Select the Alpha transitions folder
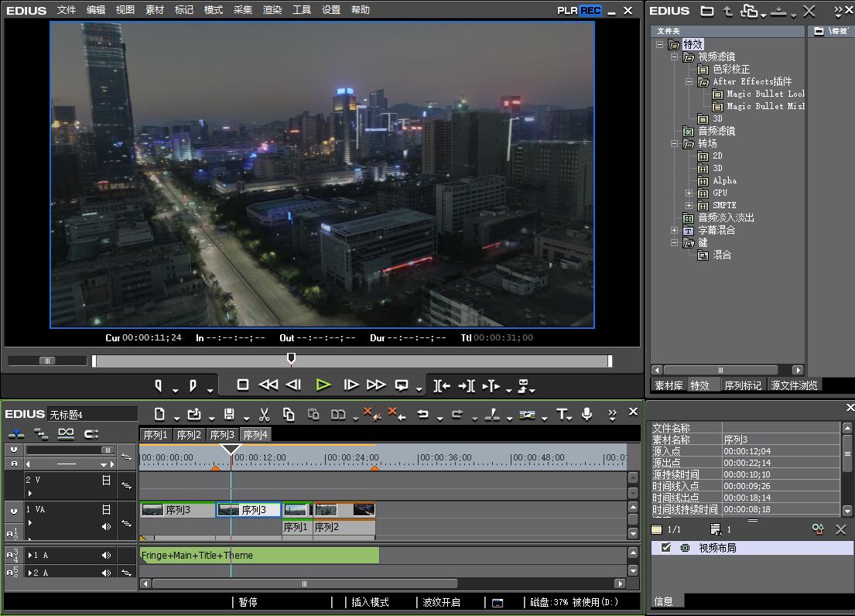The width and height of the screenshot is (855, 616). click(724, 180)
